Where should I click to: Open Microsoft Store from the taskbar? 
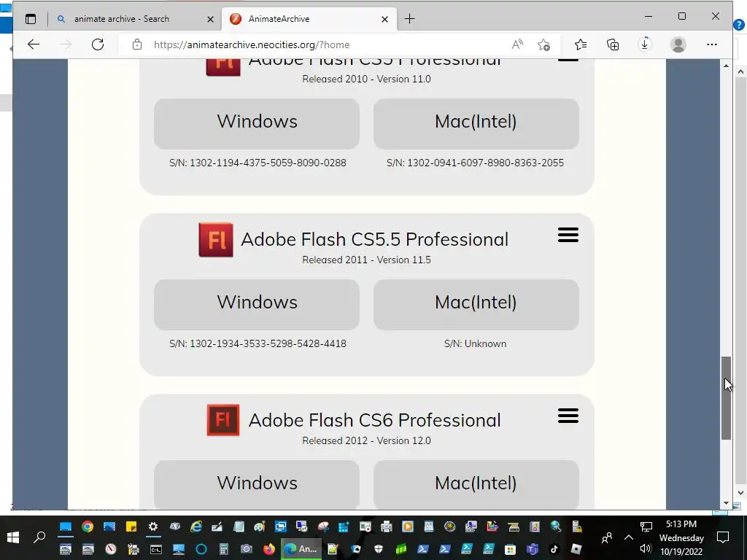510,549
